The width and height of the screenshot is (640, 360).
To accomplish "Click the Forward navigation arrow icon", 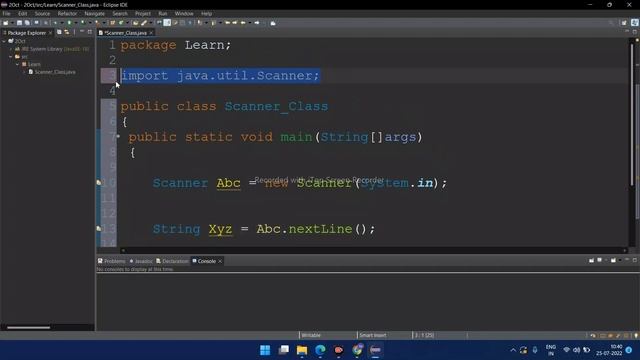I will tap(257, 23).
